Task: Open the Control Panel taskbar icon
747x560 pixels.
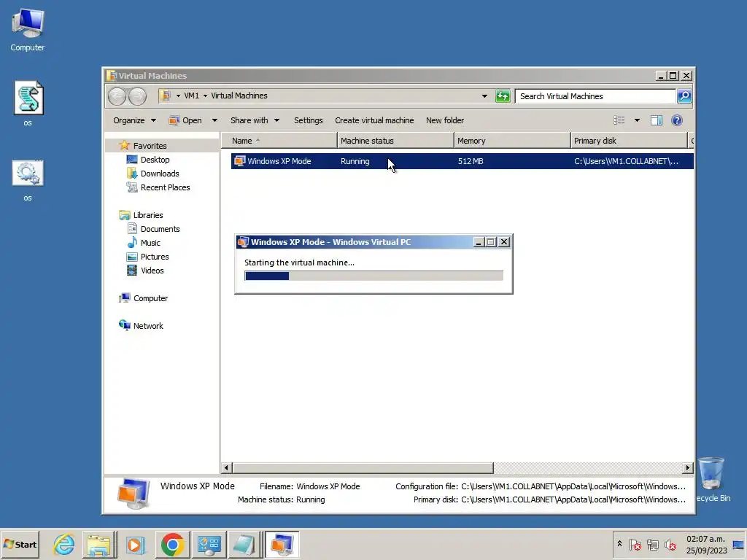Action: click(209, 544)
